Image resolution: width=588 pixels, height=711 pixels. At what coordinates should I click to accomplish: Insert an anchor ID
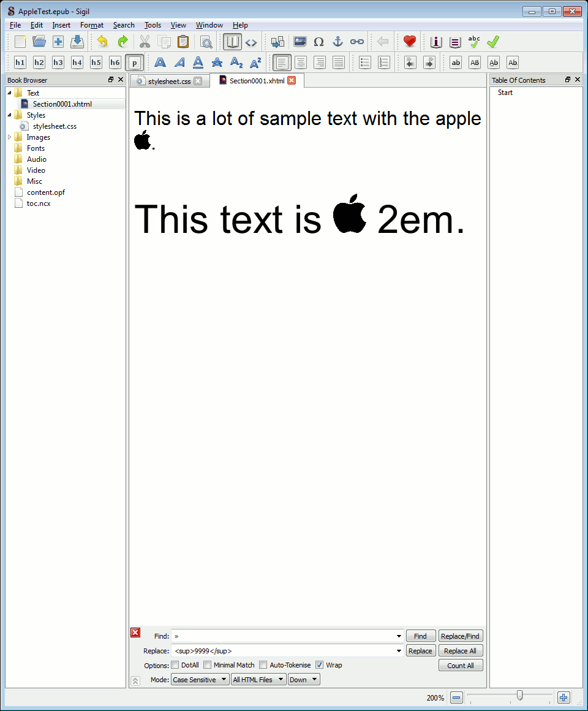point(338,42)
